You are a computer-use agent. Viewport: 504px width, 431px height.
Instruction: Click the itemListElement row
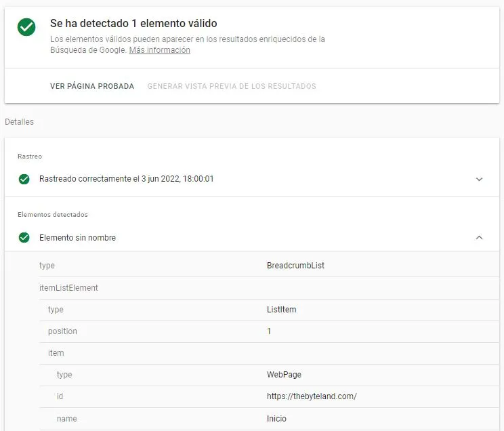tap(68, 288)
